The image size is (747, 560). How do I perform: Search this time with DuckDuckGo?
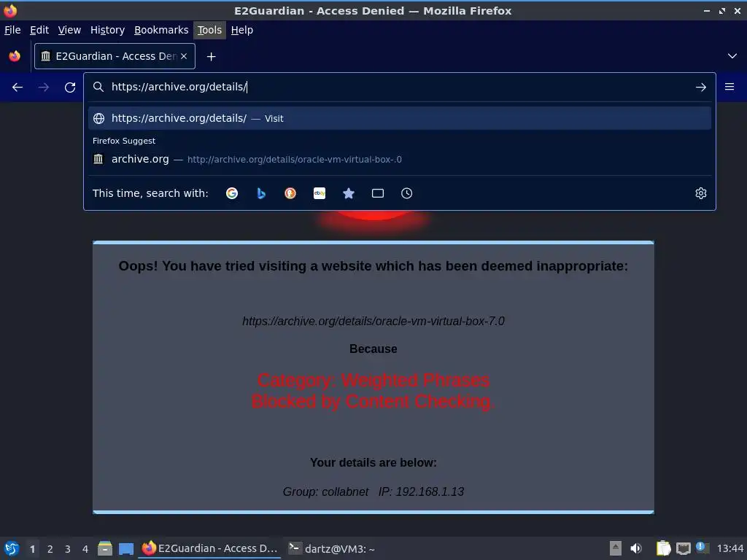point(290,193)
